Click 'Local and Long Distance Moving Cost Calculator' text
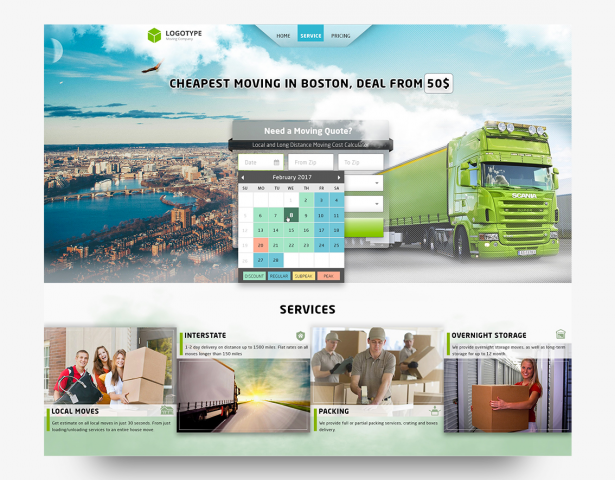The image size is (615, 480). 310,145
